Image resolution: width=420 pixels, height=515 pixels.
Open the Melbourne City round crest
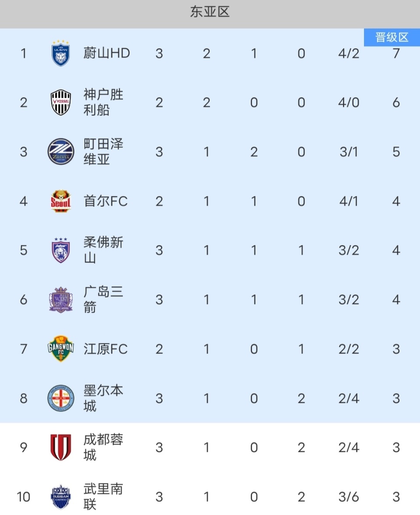coord(60,398)
